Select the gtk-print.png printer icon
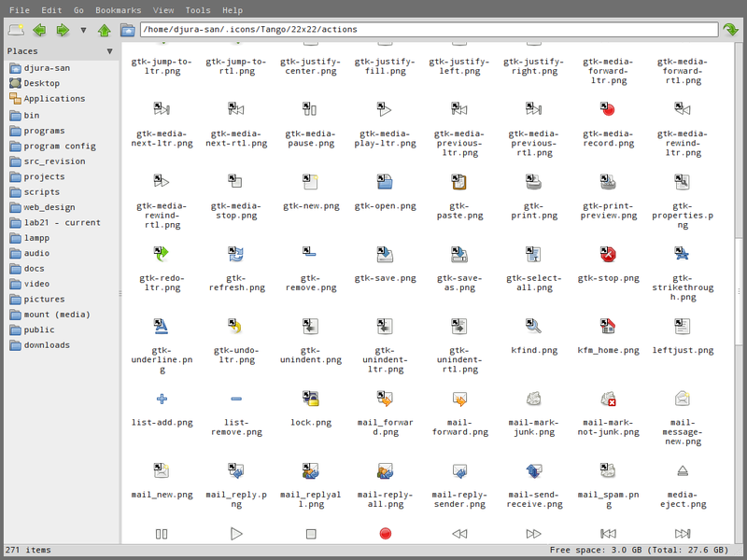Image resolution: width=747 pixels, height=560 pixels. (534, 181)
